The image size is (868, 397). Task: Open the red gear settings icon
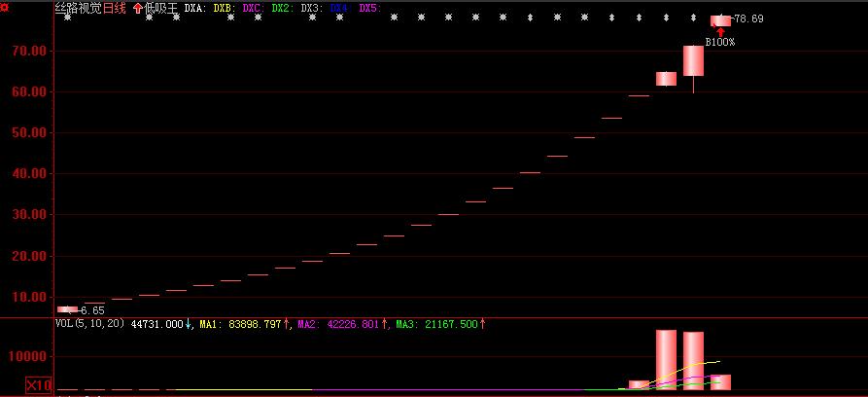4,9
